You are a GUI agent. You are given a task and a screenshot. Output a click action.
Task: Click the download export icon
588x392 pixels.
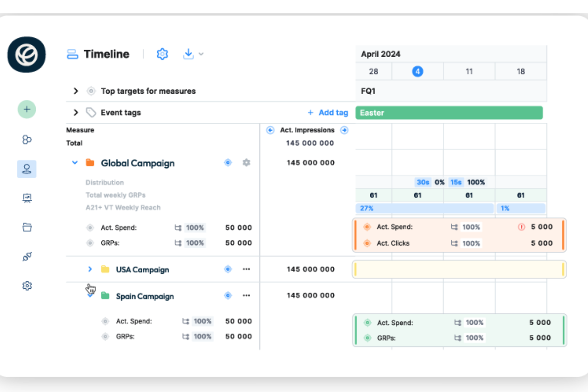pos(188,54)
